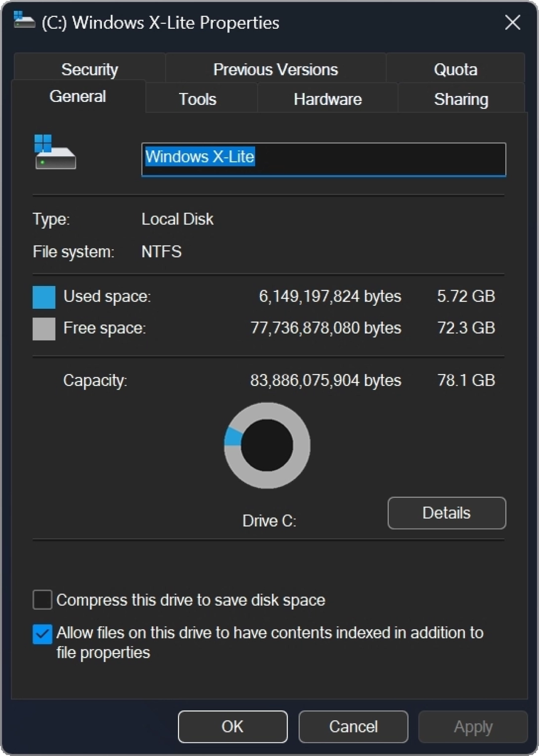Screen dimensions: 539x756
Task: Click the '72.3 GB' free space value
Action: pos(466,328)
